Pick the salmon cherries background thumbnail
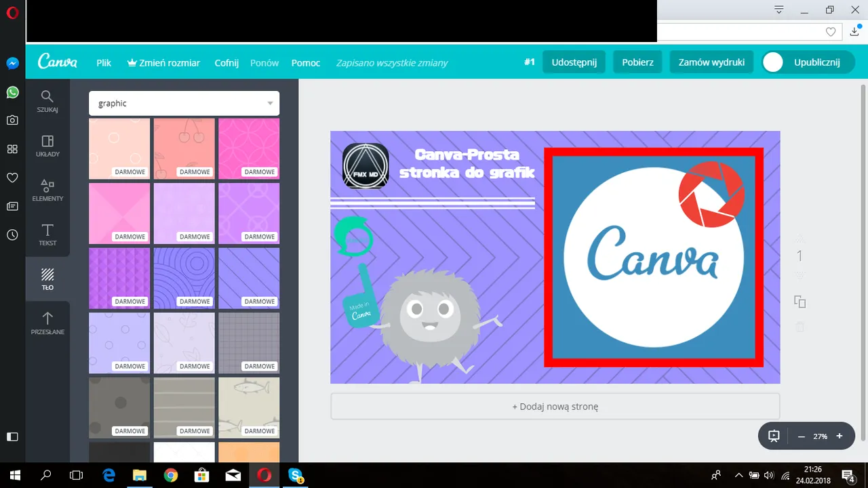Viewport: 868px width, 488px height. coord(184,149)
